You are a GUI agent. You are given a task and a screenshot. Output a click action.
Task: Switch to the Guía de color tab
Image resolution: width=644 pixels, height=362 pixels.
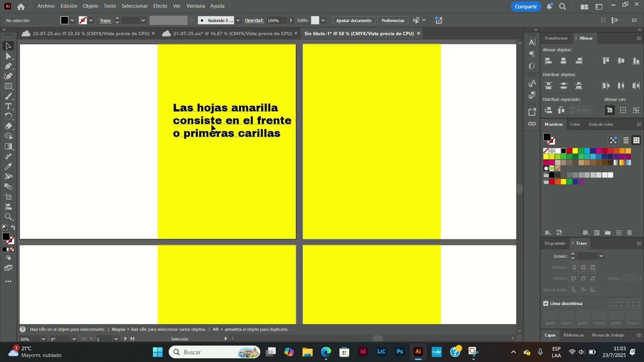coord(601,124)
